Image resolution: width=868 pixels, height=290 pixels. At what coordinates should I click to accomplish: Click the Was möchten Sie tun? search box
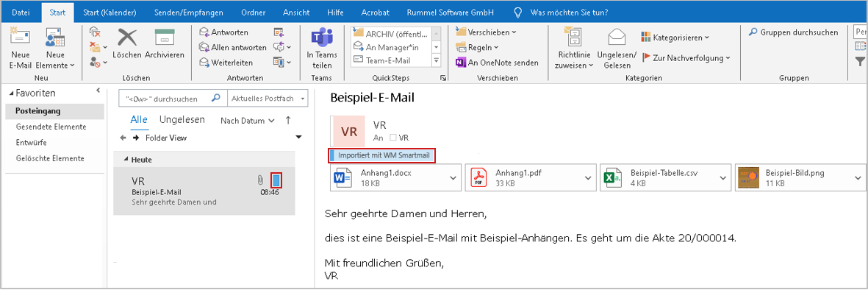568,12
